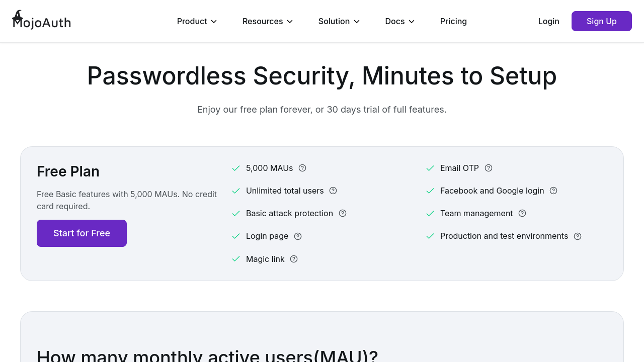This screenshot has width=644, height=362.
Task: Click help icon next to Email OTP
Action: point(489,168)
